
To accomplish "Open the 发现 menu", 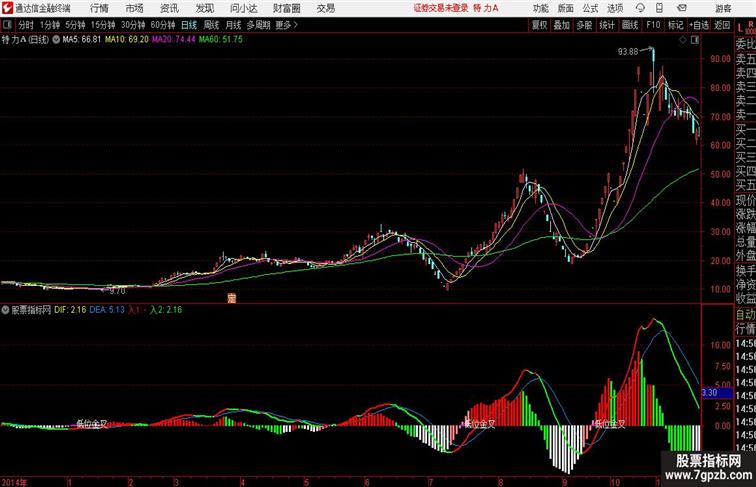I will [x=204, y=8].
